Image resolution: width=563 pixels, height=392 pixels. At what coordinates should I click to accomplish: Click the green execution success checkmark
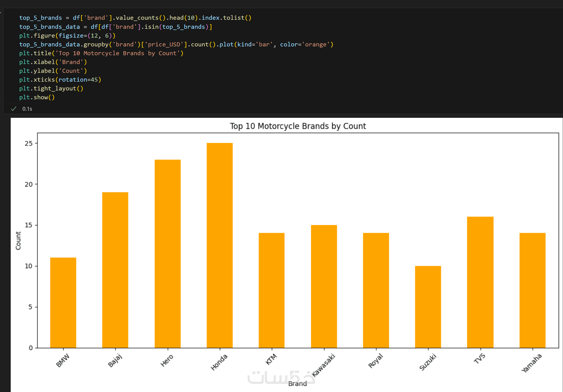pos(14,109)
